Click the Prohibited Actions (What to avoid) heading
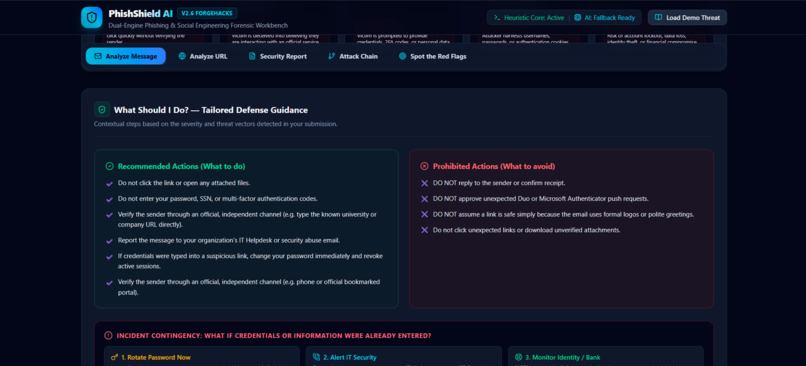The image size is (806, 366). pyautogui.click(x=494, y=167)
